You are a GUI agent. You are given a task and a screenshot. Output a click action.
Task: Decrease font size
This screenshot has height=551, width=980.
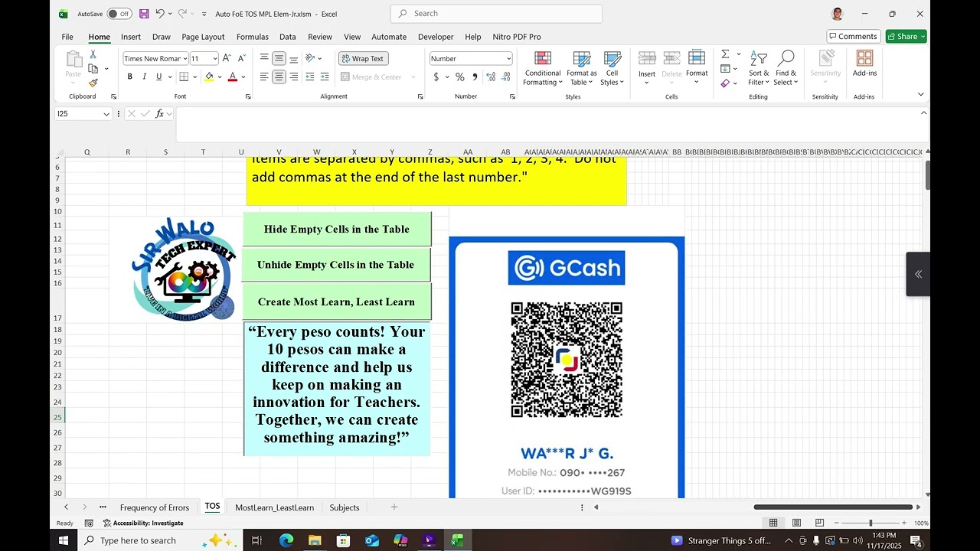pyautogui.click(x=241, y=58)
